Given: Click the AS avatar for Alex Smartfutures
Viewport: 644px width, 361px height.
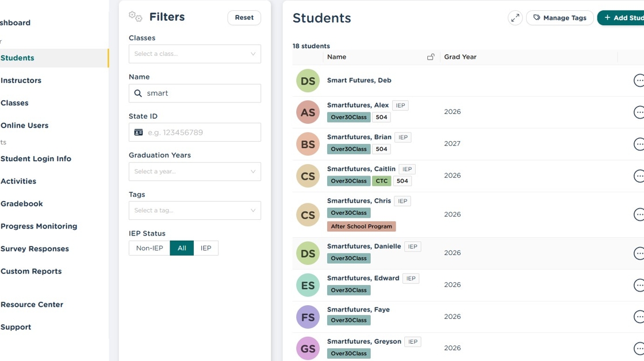Looking at the screenshot, I should point(308,112).
